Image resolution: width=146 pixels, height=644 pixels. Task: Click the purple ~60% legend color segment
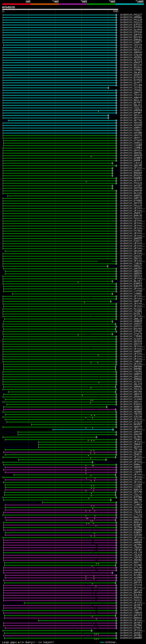point(73,4)
